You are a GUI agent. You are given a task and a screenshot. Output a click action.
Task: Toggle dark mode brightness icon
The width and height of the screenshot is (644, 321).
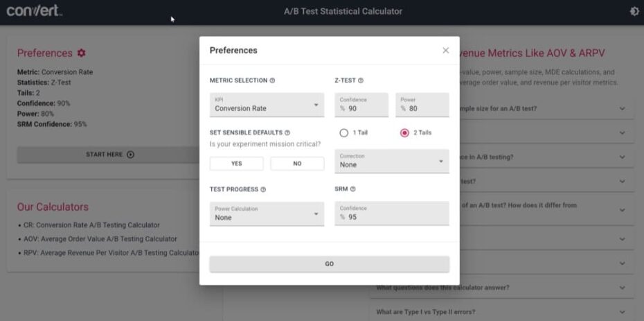point(634,12)
